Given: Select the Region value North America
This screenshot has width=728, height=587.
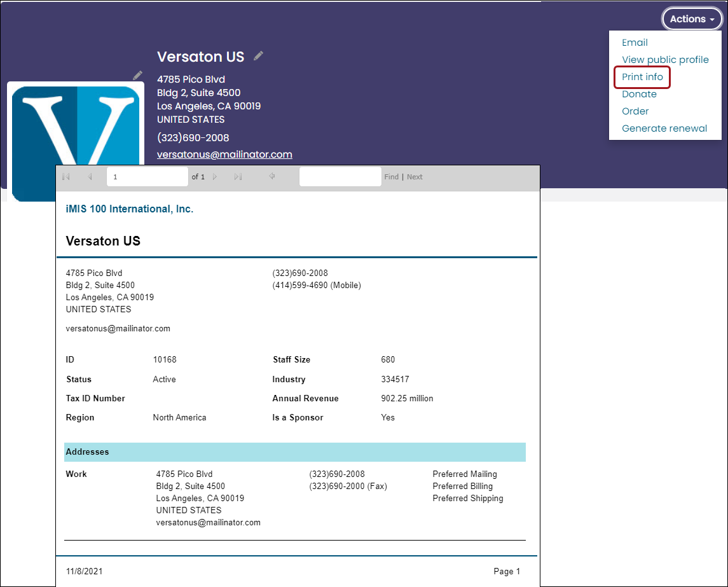Looking at the screenshot, I should click(180, 417).
